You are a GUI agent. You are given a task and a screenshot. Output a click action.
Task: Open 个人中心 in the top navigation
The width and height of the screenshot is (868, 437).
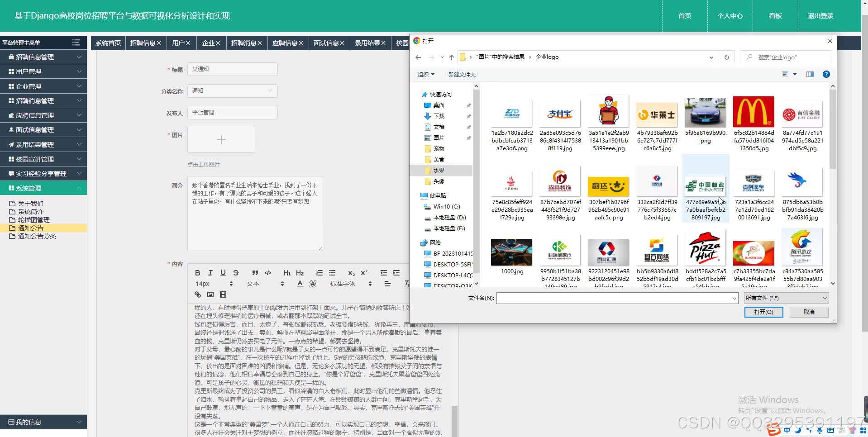click(x=730, y=16)
